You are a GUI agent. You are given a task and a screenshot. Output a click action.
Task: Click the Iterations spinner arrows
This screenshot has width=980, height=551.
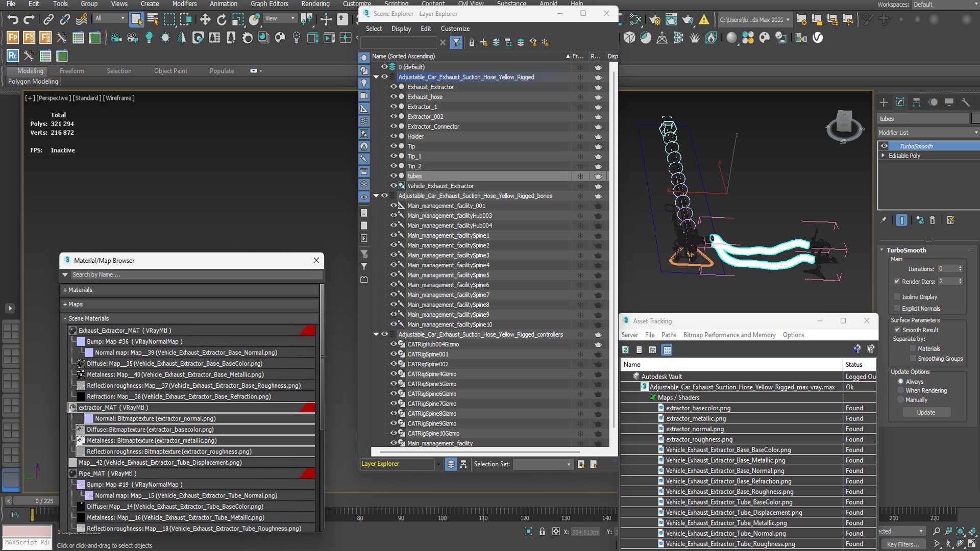960,269
